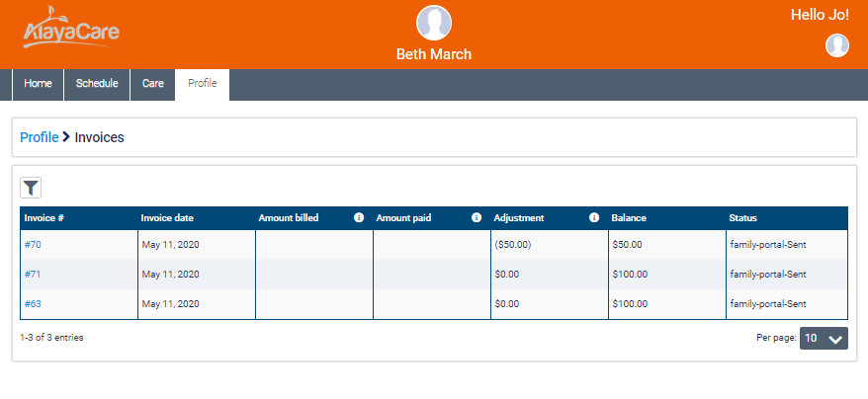Select the Profile tab

[202, 85]
